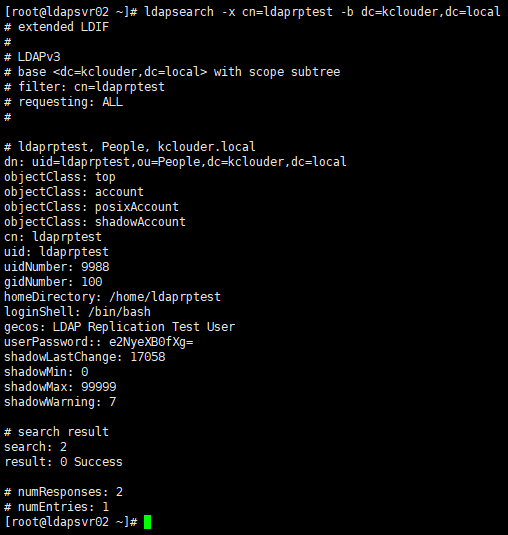Click the userPassword encoded value
This screenshot has width=508, height=535.
[151, 342]
